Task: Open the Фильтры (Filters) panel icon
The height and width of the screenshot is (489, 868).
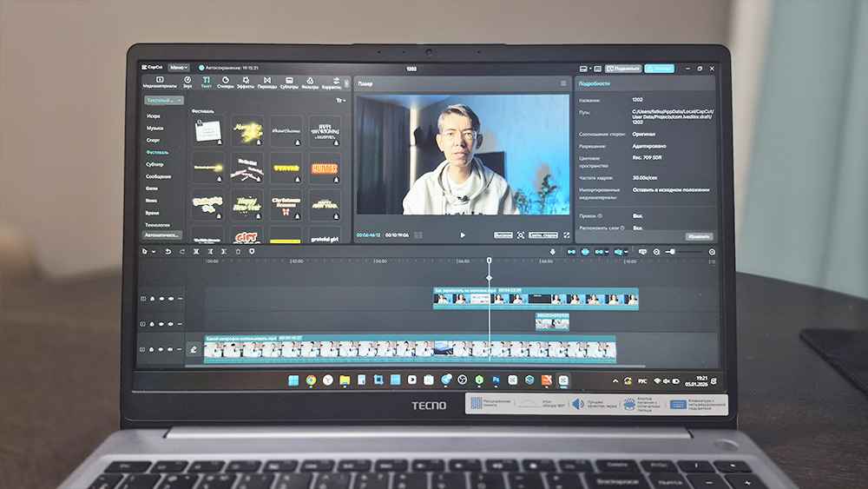Action: click(x=311, y=82)
